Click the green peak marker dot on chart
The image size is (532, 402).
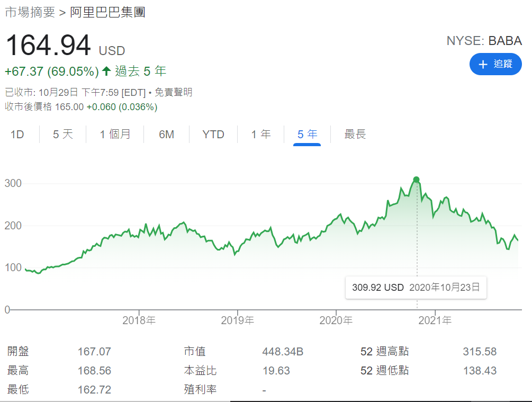(416, 180)
